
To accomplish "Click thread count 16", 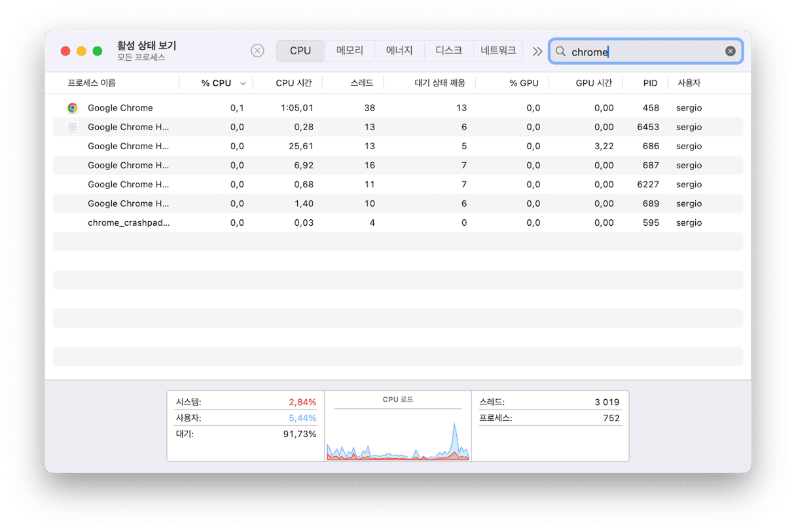I will tap(369, 165).
